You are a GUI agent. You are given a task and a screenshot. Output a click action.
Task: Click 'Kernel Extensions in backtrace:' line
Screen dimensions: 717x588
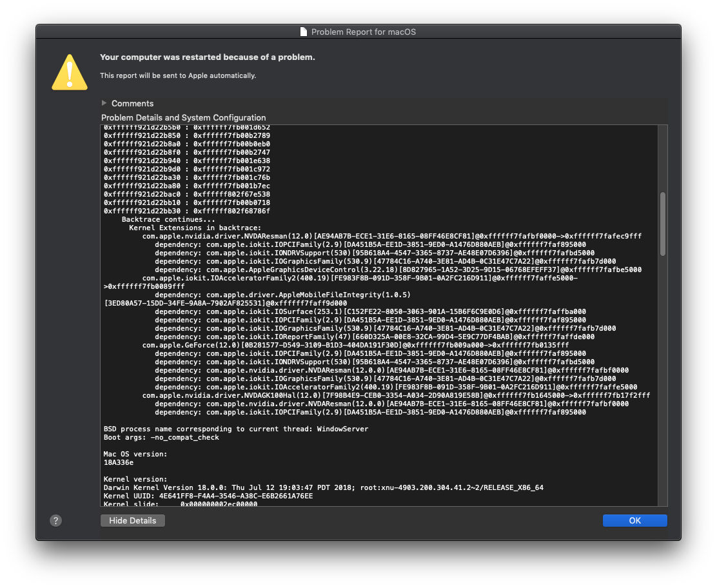(195, 228)
